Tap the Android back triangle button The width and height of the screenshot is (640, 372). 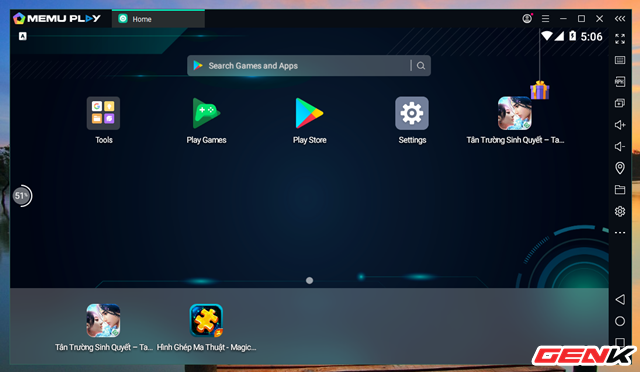(620, 299)
